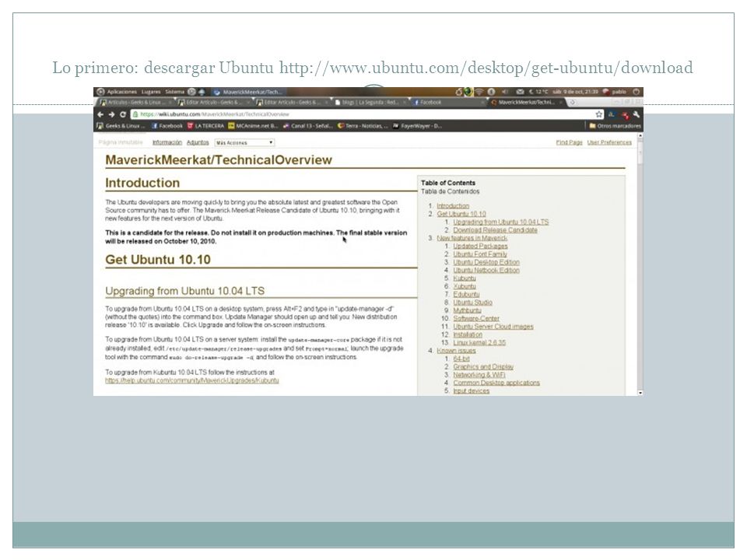This screenshot has height=560, width=747.
Task: Select the MaverickMeerkat/Techni... browser tab
Action: [x=526, y=102]
